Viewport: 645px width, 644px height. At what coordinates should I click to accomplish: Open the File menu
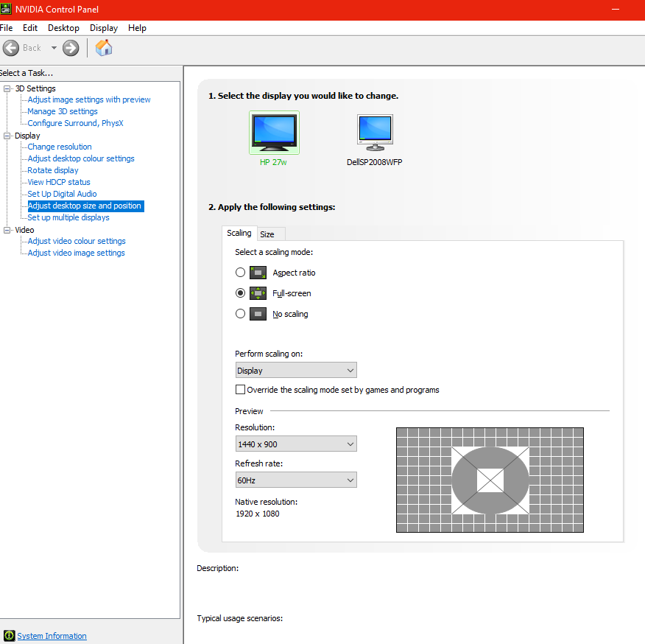6,28
